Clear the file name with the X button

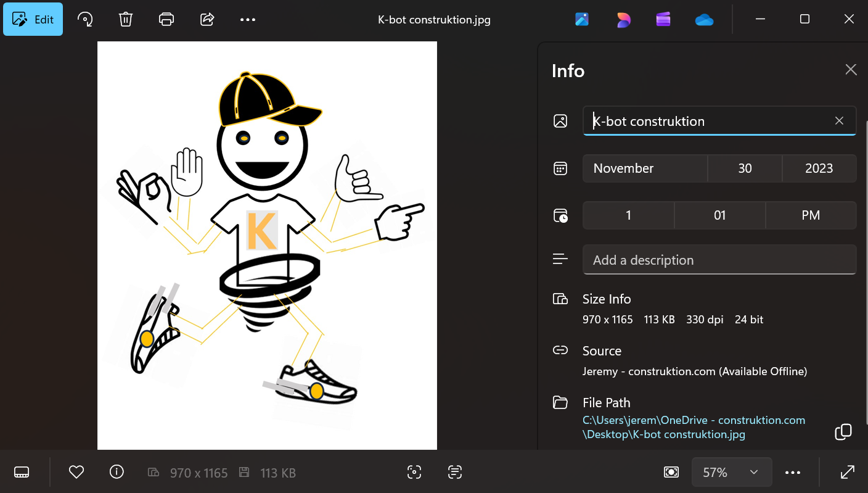coord(839,121)
